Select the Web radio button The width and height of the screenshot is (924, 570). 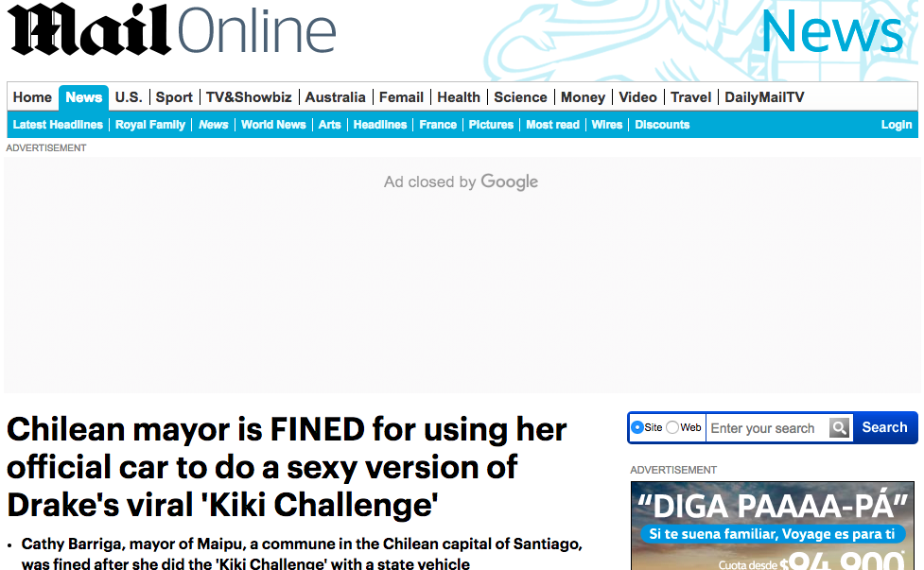pos(672,427)
